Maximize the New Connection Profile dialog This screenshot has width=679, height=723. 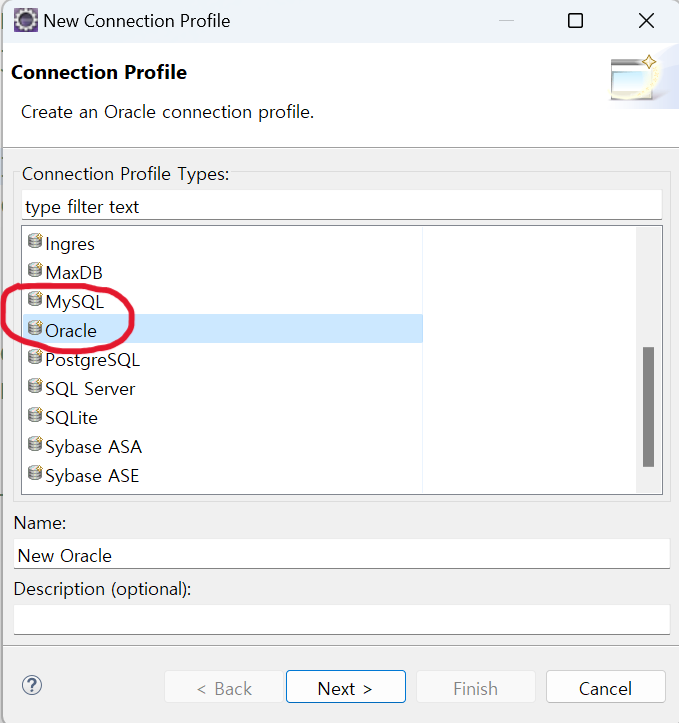pyautogui.click(x=575, y=21)
